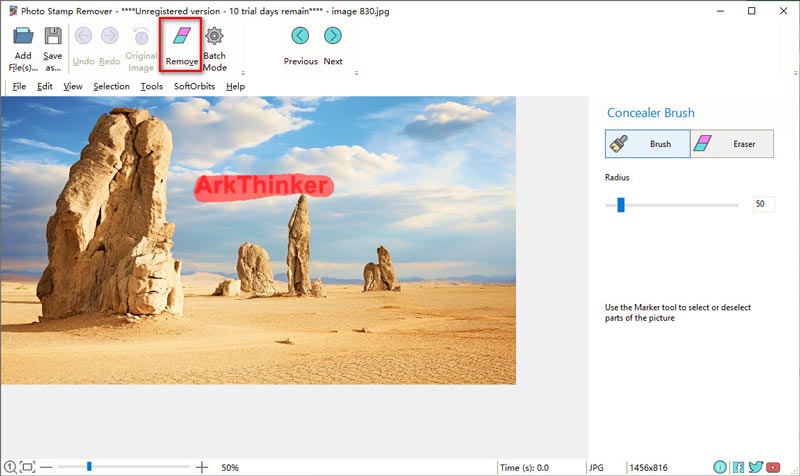The height and width of the screenshot is (476, 800).
Task: Click the first toolbar overflow arrow
Action: [x=243, y=73]
